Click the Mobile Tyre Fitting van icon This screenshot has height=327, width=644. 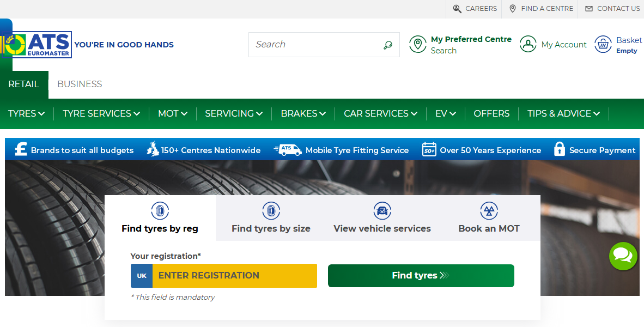tap(288, 150)
